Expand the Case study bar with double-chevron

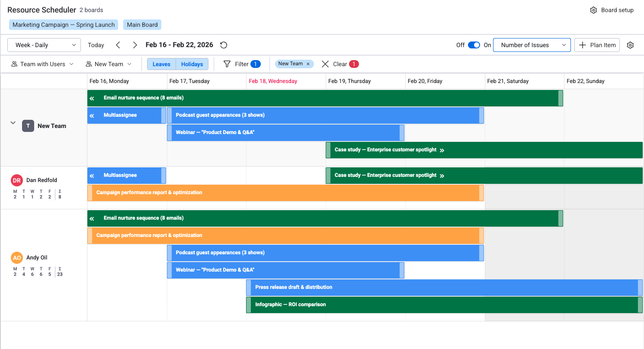coord(442,150)
